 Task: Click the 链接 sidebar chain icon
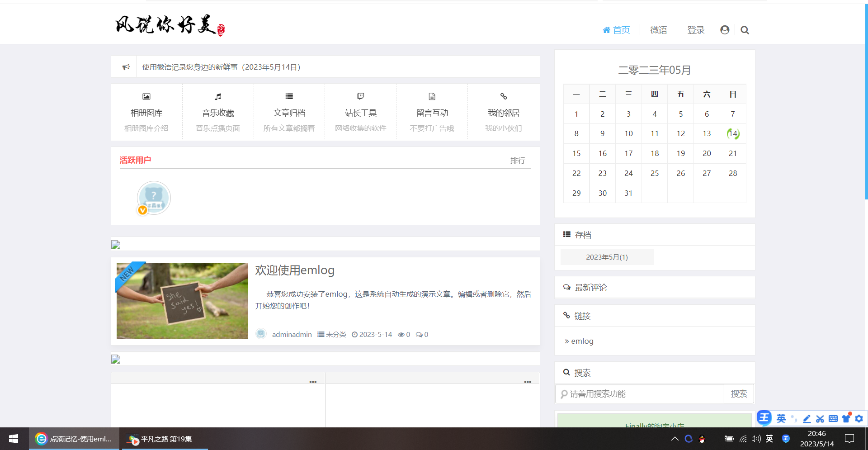pyautogui.click(x=566, y=315)
